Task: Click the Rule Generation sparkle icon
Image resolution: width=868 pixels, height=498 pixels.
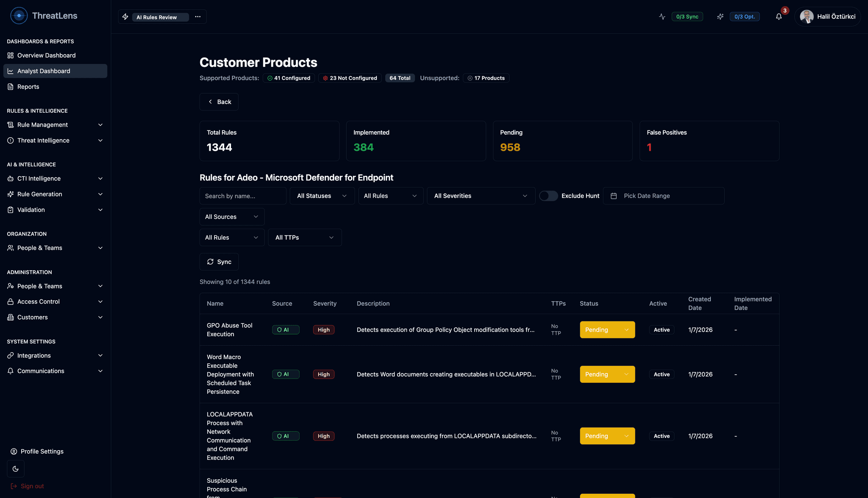Action: click(11, 194)
